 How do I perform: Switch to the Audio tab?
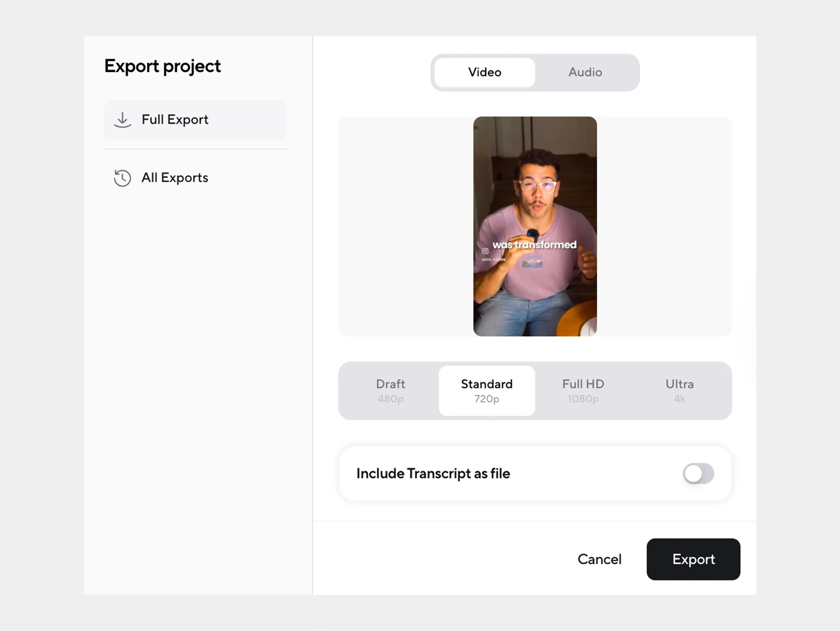(x=585, y=72)
